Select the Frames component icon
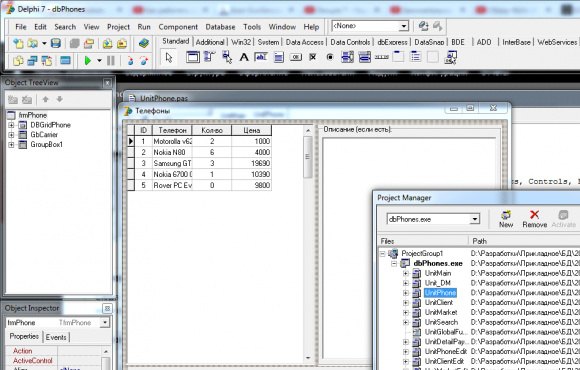Viewport: 580px width, 370px height. point(193,57)
